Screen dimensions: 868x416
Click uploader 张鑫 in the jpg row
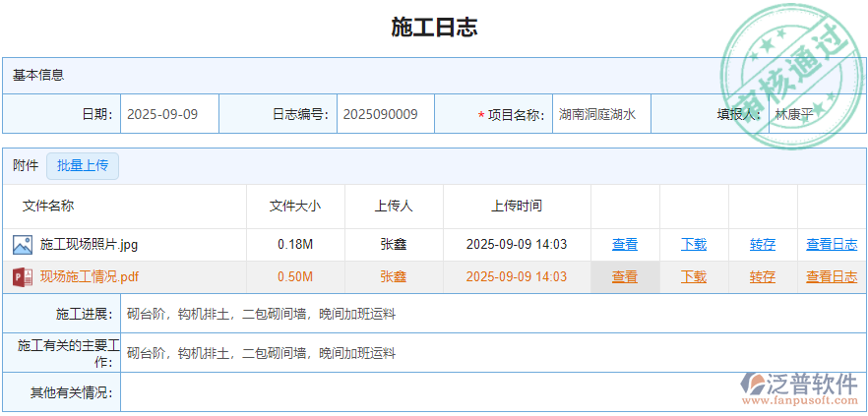394,245
